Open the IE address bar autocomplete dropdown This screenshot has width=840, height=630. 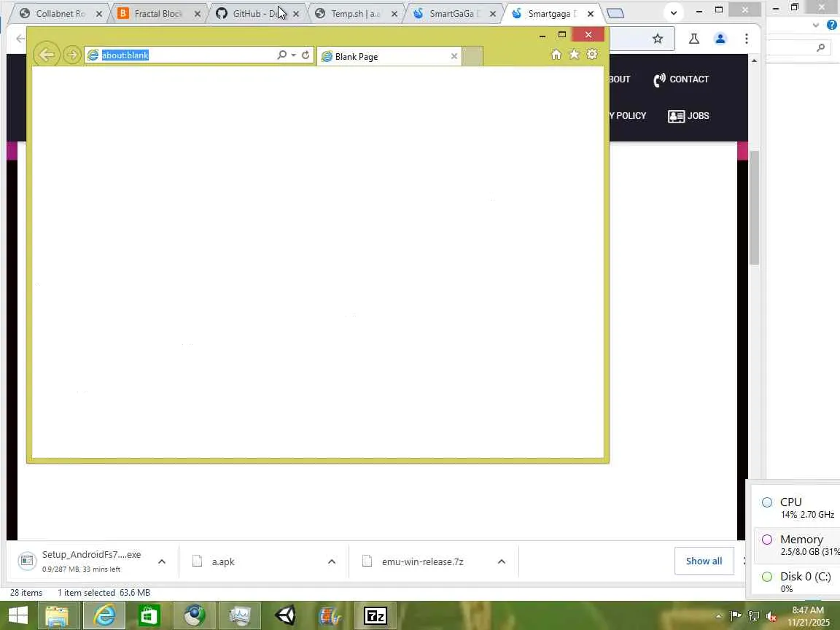pos(294,55)
